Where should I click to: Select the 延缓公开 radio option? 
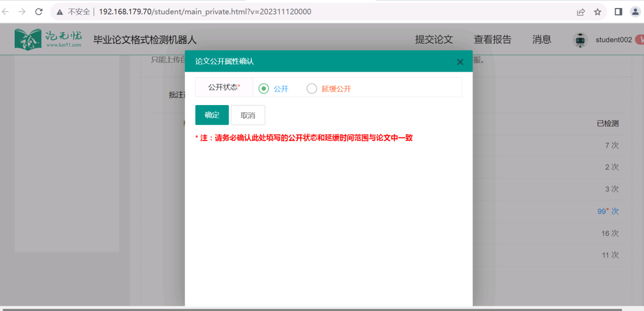(312, 89)
